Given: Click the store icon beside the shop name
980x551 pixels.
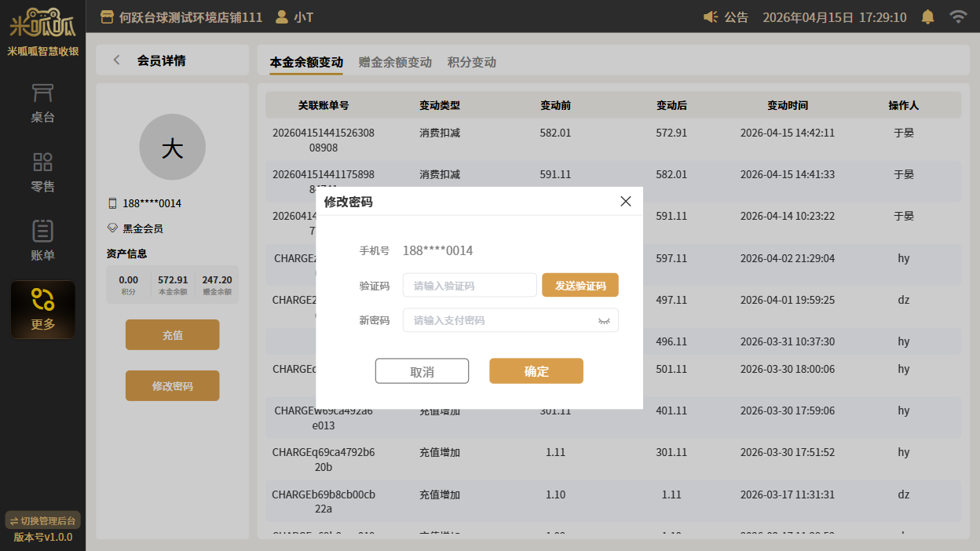Looking at the screenshot, I should coord(107,16).
